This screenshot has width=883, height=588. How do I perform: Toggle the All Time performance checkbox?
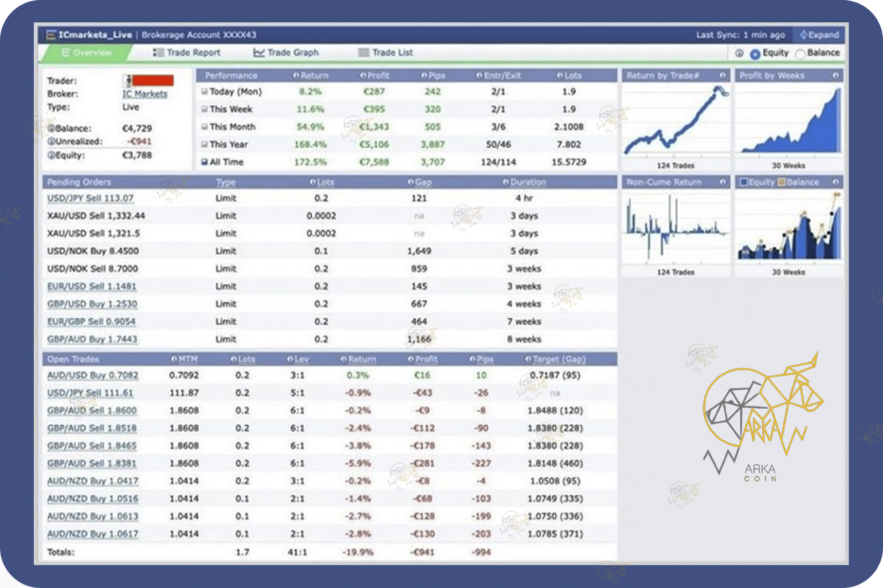pyautogui.click(x=204, y=162)
